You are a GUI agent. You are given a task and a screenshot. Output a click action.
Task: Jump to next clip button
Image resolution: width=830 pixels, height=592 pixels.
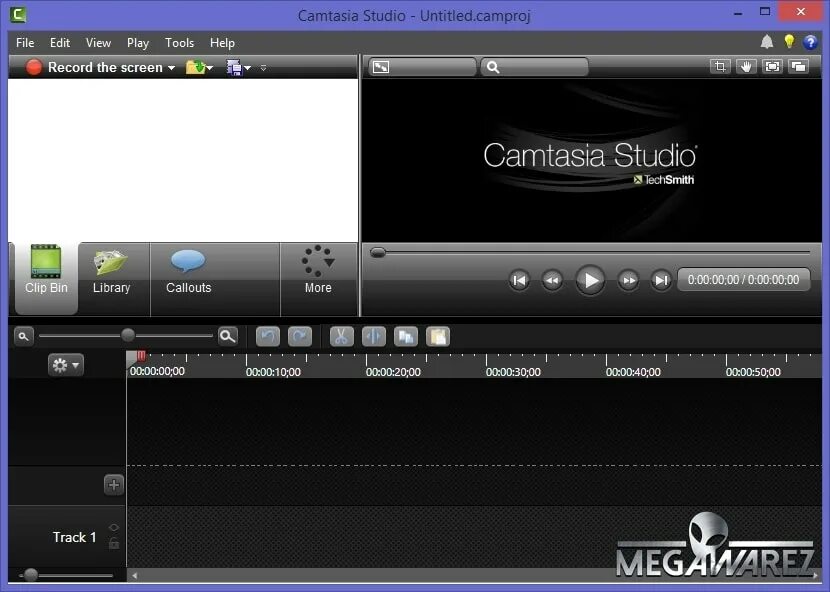coord(661,280)
